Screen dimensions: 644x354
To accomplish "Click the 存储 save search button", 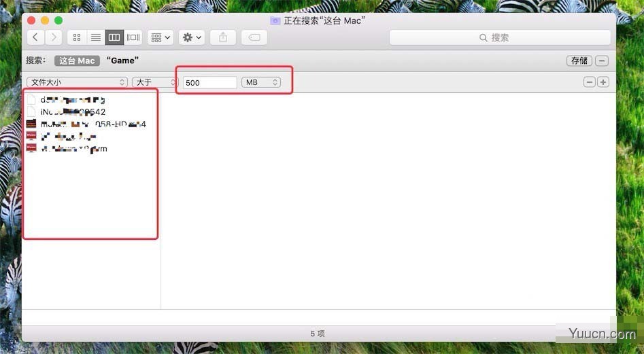I will pos(579,60).
